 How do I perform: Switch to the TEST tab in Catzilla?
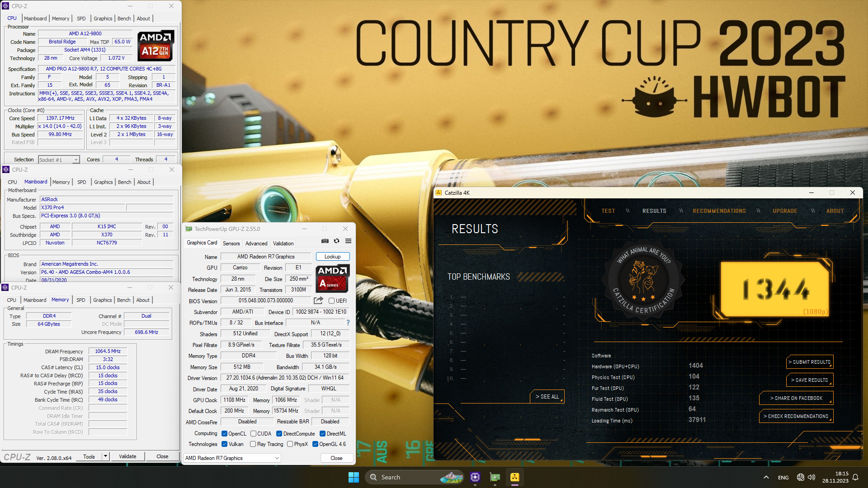point(608,211)
